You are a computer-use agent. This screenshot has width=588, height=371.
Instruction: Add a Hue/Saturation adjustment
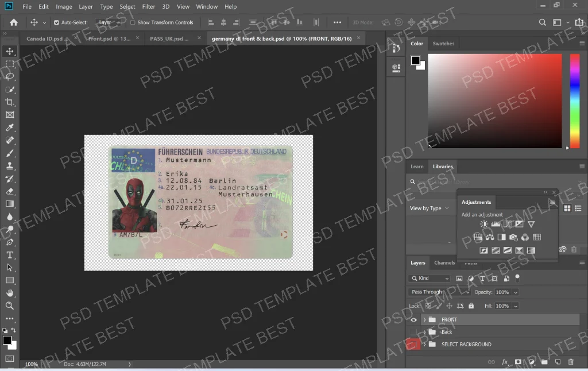click(x=478, y=237)
